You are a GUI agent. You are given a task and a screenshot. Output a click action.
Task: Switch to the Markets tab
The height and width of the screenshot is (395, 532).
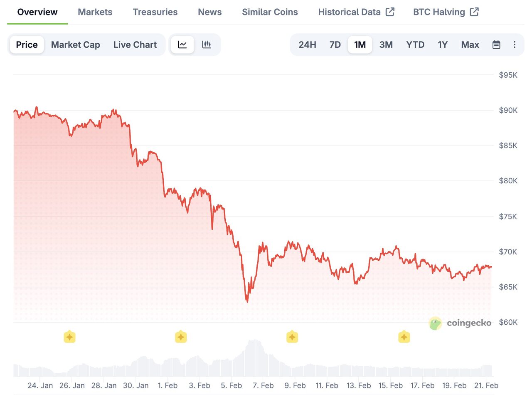[x=95, y=12]
